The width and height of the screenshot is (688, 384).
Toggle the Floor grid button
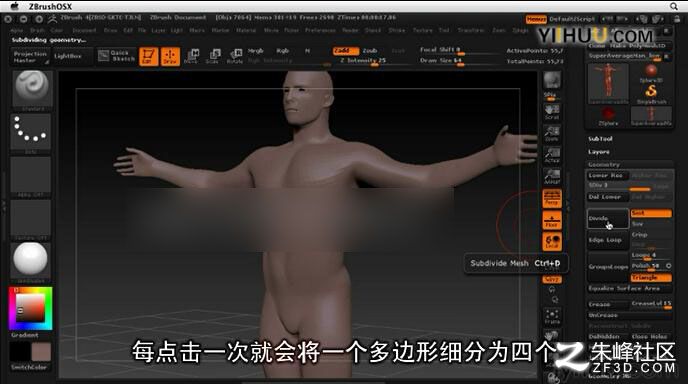[552, 220]
